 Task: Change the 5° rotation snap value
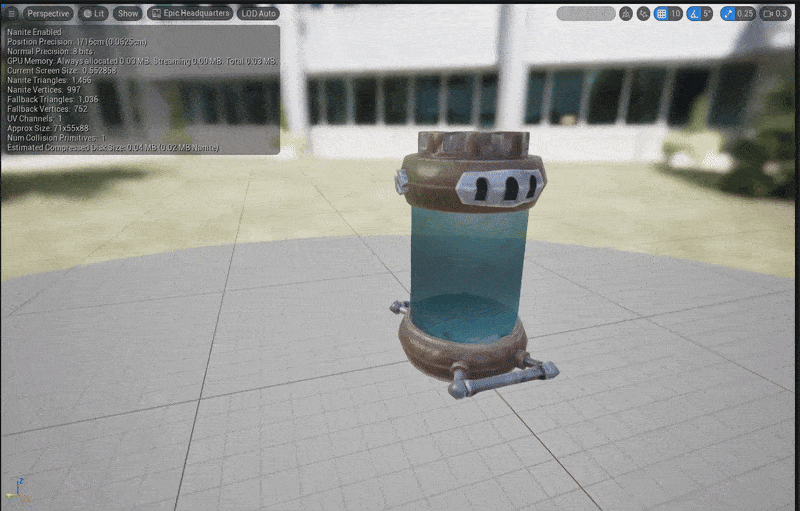click(707, 14)
